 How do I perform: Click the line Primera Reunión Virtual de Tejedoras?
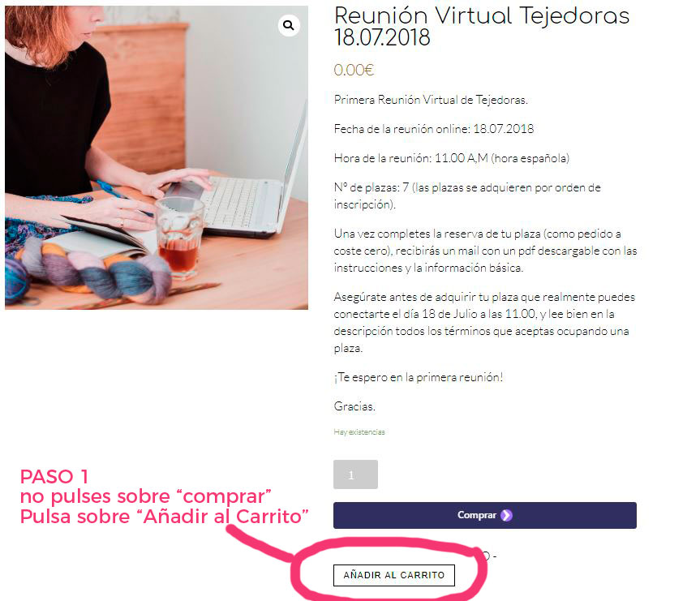[431, 100]
